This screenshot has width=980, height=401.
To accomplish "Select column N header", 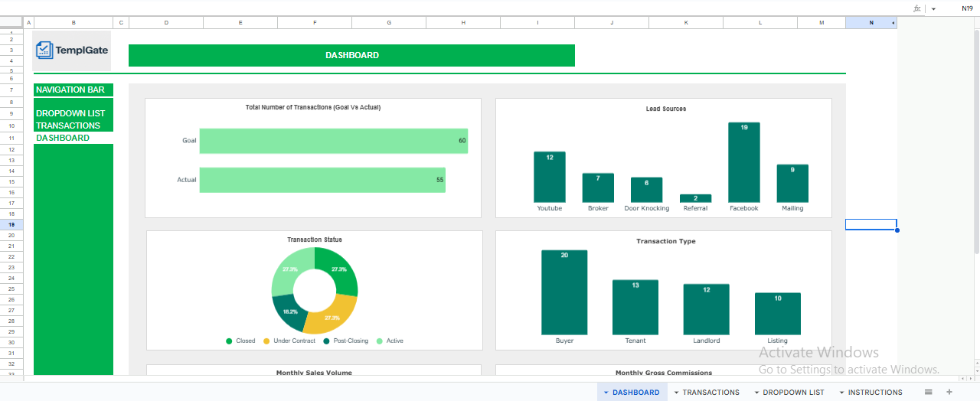I will click(x=871, y=23).
